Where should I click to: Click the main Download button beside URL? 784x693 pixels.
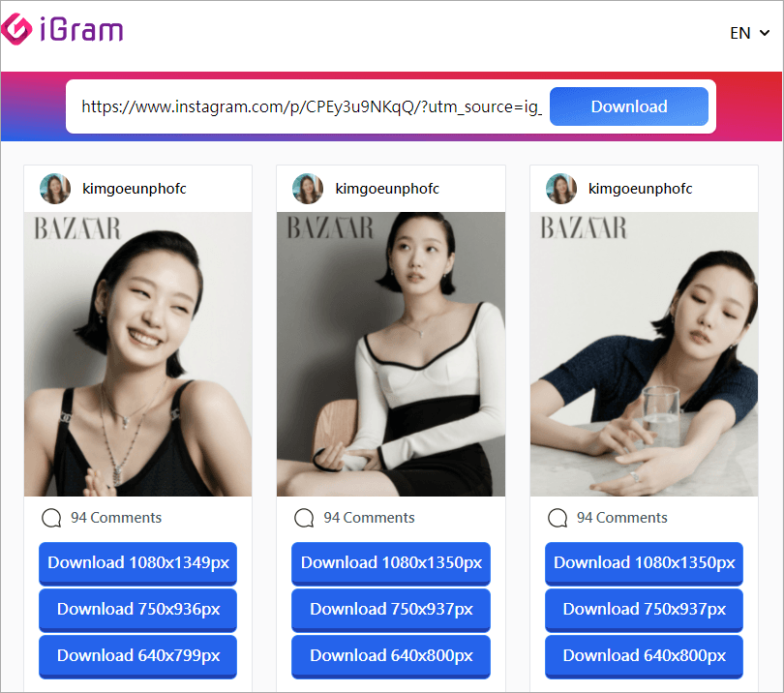coord(629,106)
